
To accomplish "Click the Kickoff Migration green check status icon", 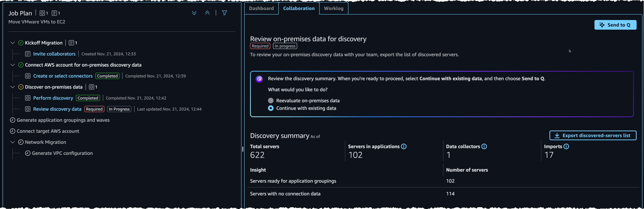I will click(21, 43).
